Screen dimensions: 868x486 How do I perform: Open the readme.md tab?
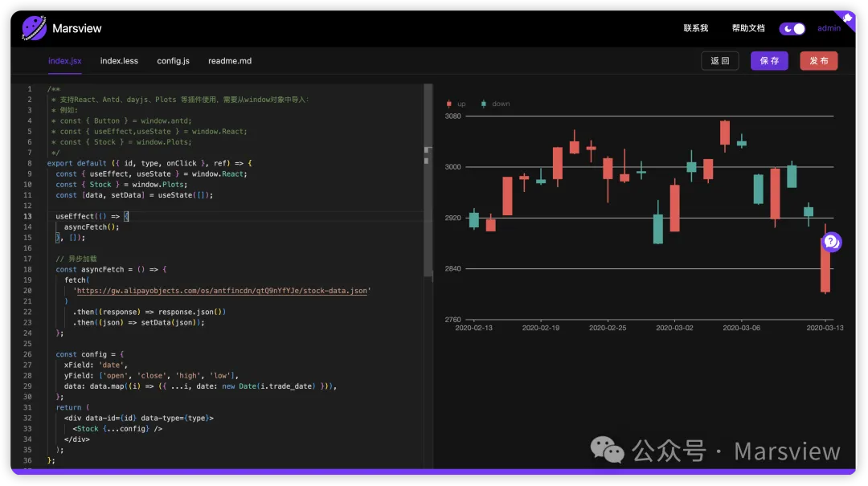pos(230,61)
